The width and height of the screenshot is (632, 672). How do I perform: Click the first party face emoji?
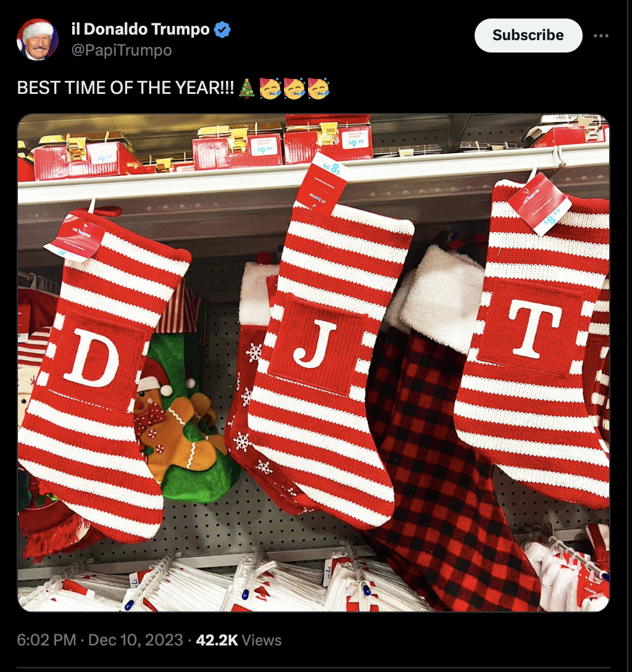click(270, 88)
